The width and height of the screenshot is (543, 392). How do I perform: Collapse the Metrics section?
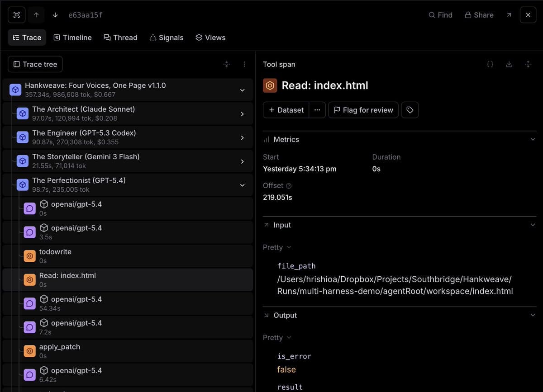533,139
